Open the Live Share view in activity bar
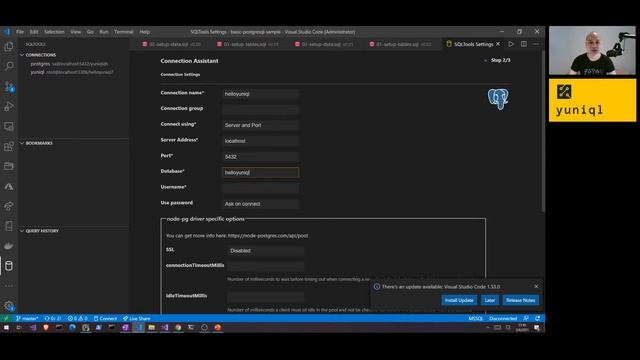This screenshot has width=640, height=360. coord(9,206)
